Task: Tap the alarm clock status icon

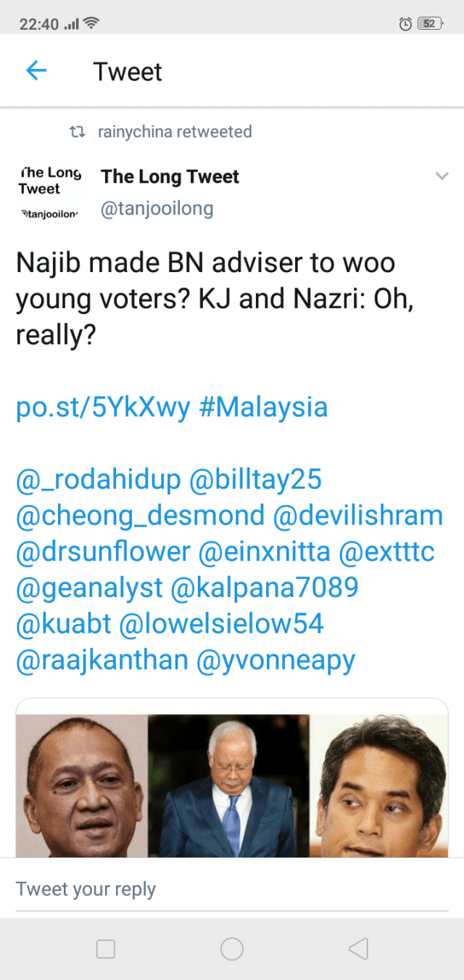Action: point(405,24)
